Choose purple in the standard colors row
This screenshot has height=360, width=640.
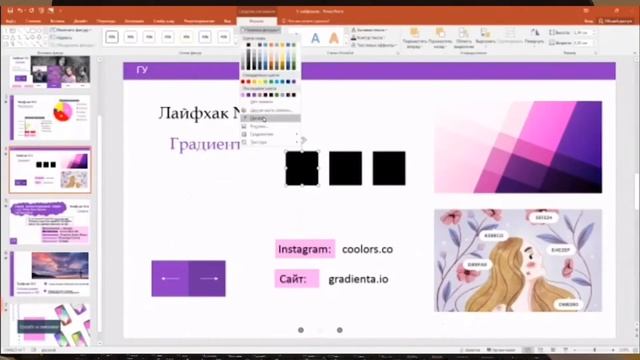tap(294, 82)
